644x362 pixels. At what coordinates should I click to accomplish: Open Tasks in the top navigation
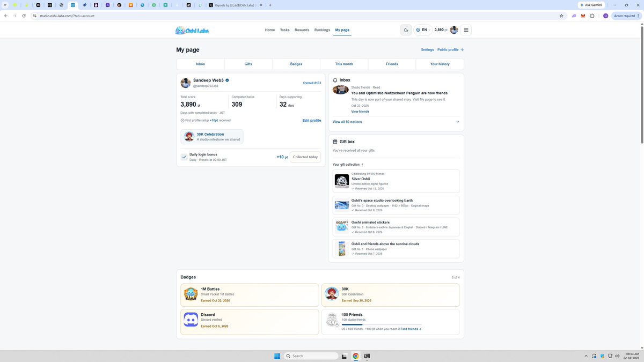(285, 30)
